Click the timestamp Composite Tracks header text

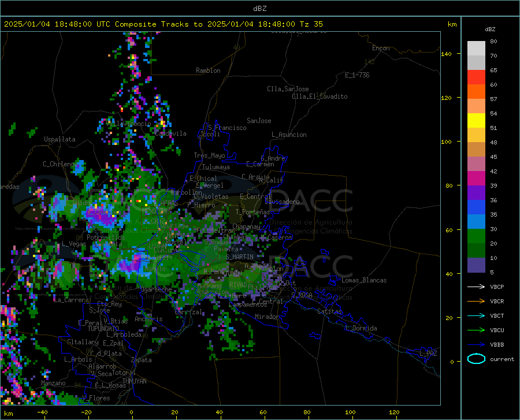(163, 24)
